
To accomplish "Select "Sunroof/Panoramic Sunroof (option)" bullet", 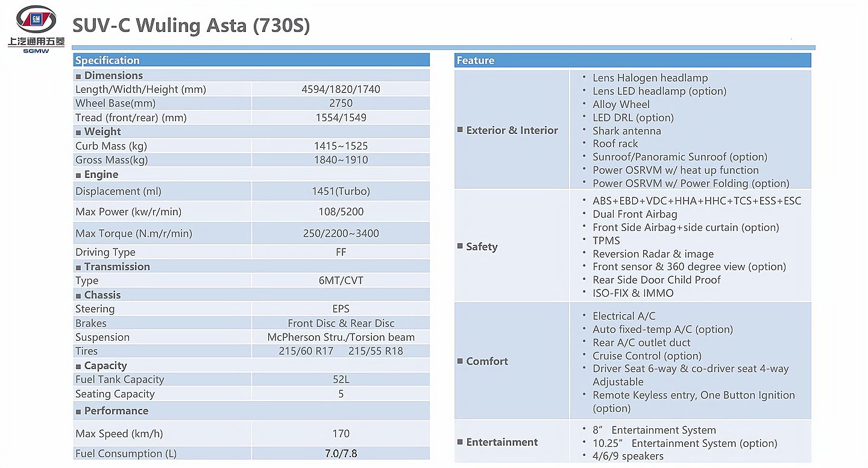I will pos(679,157).
